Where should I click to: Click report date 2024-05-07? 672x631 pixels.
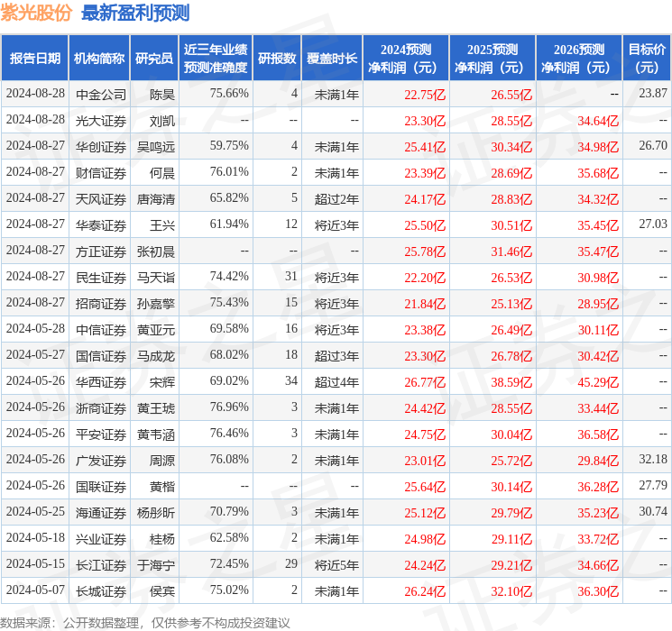click(35, 590)
